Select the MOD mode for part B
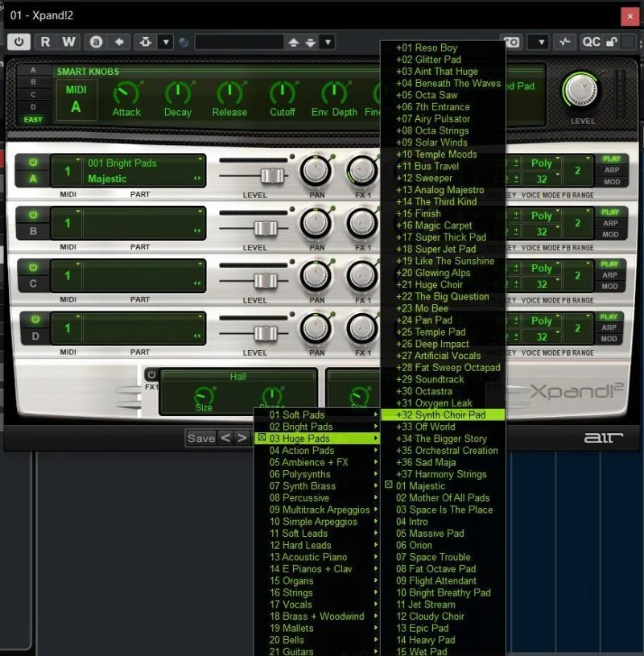 point(610,234)
